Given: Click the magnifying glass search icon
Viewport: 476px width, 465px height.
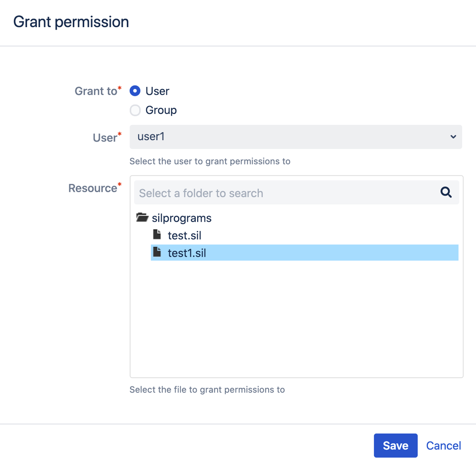Looking at the screenshot, I should tap(446, 192).
